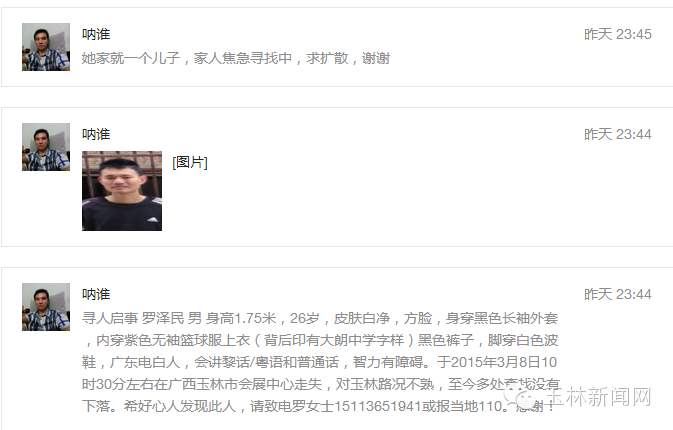
Task: Click the 寻人启事 罗泽民 opening line
Action: (320, 318)
